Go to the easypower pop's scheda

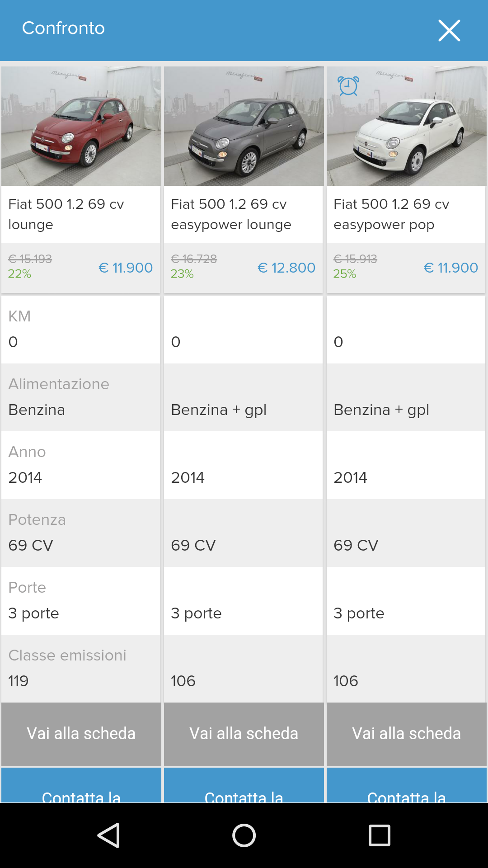[407, 734]
